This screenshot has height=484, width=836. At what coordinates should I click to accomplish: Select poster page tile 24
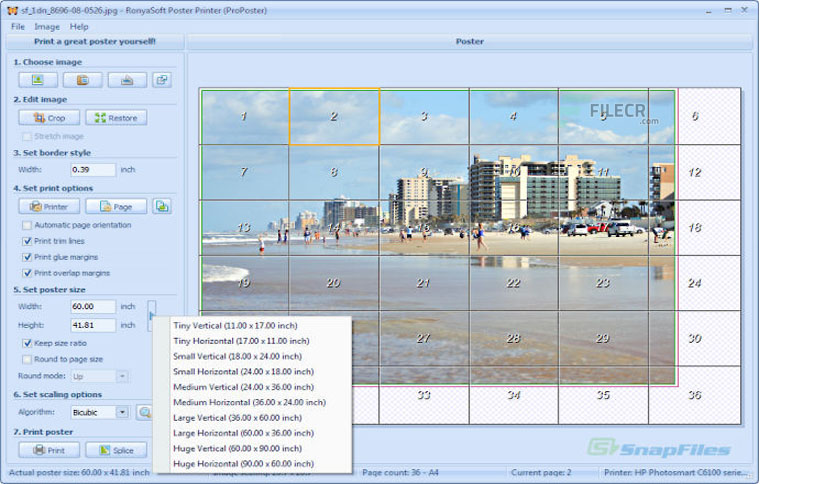[695, 283]
